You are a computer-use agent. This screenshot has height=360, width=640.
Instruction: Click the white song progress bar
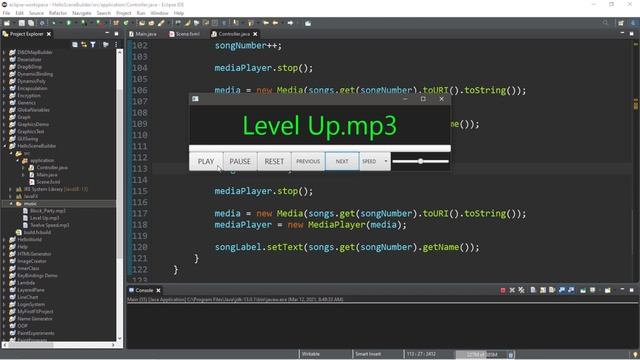(320, 148)
